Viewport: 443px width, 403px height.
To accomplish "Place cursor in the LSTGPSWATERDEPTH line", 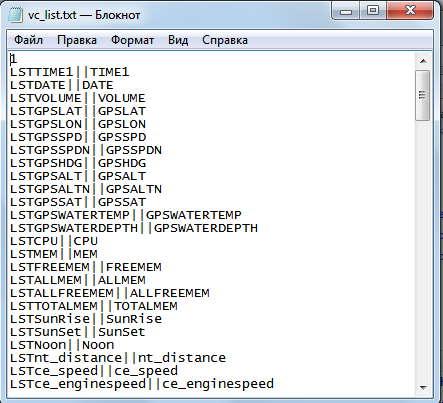I will coord(134,228).
